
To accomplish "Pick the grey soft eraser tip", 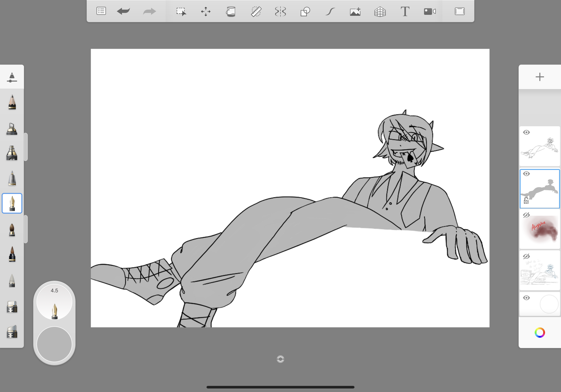I will (x=12, y=281).
